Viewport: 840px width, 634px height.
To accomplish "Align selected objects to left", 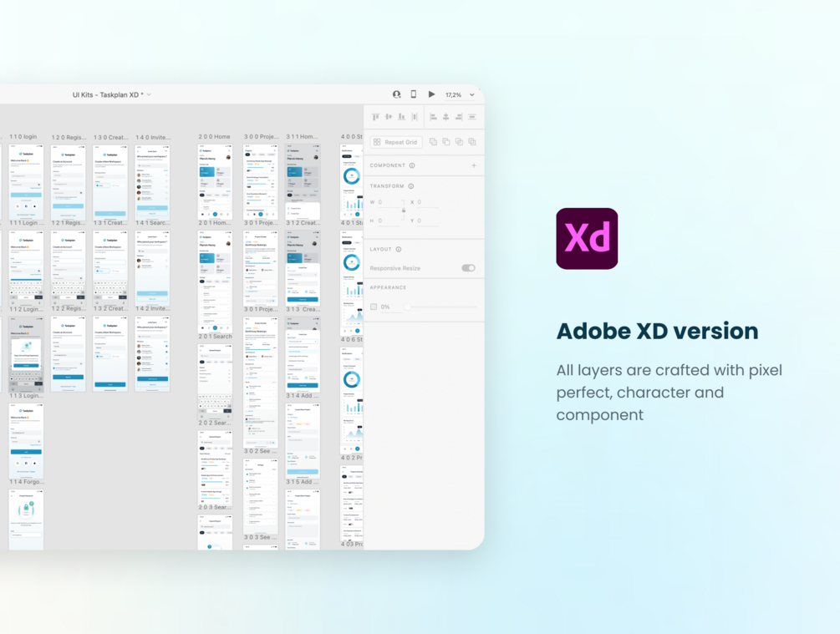I will [x=433, y=117].
